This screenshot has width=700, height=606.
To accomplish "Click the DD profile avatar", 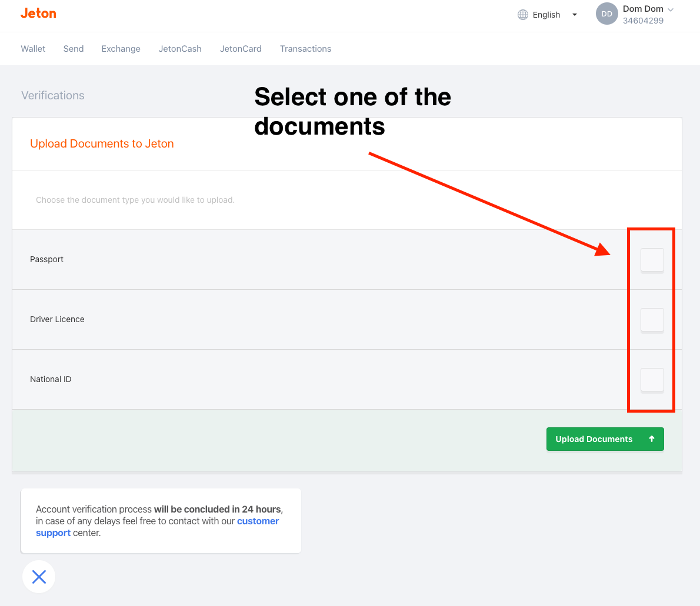I will tap(606, 14).
